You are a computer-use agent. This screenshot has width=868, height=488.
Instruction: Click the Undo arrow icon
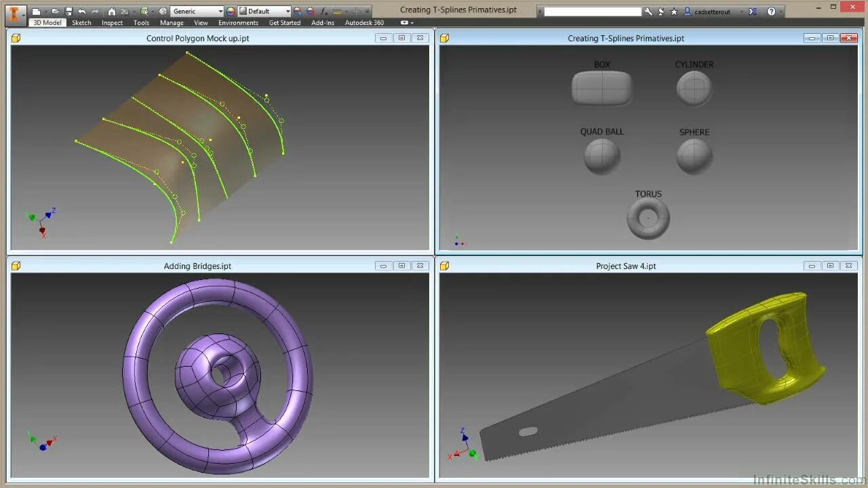pos(81,12)
